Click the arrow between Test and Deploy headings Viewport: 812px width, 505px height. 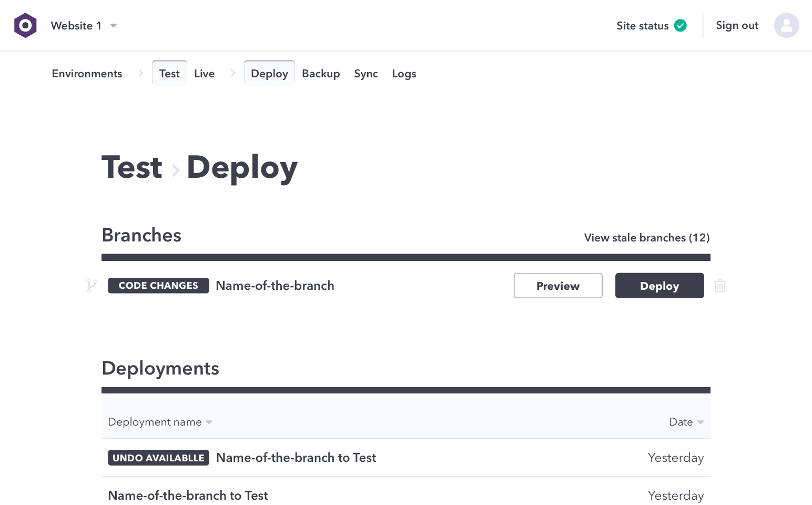tap(176, 170)
